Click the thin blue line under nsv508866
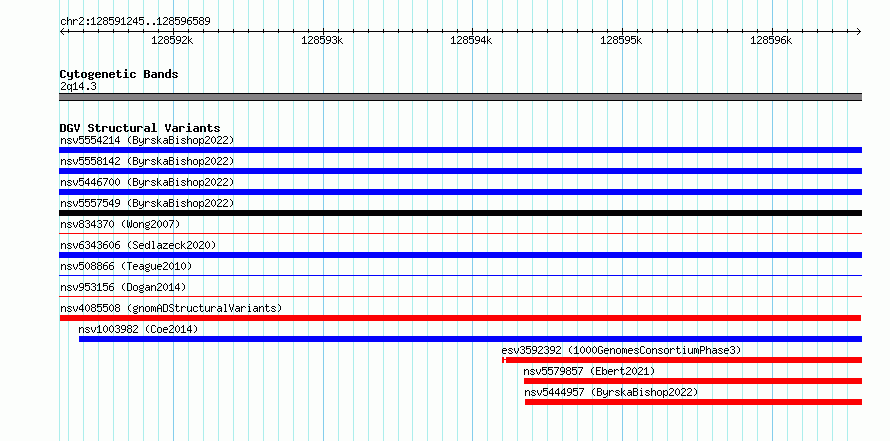Viewport: 890px width, 441px height. [x=460, y=275]
